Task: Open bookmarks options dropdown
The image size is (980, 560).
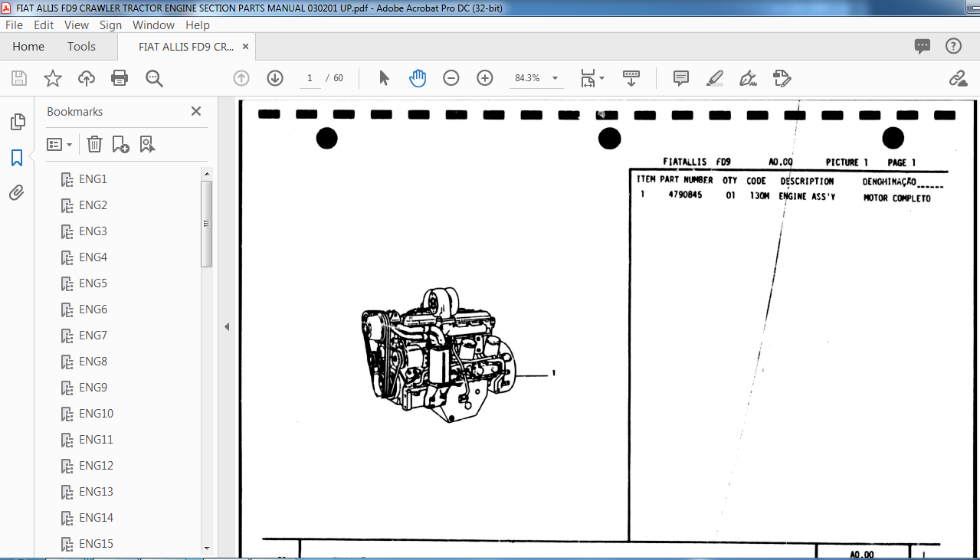Action: (x=59, y=144)
